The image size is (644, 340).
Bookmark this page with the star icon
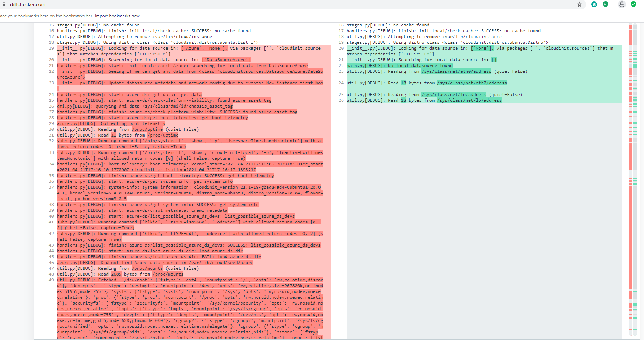[x=580, y=4]
